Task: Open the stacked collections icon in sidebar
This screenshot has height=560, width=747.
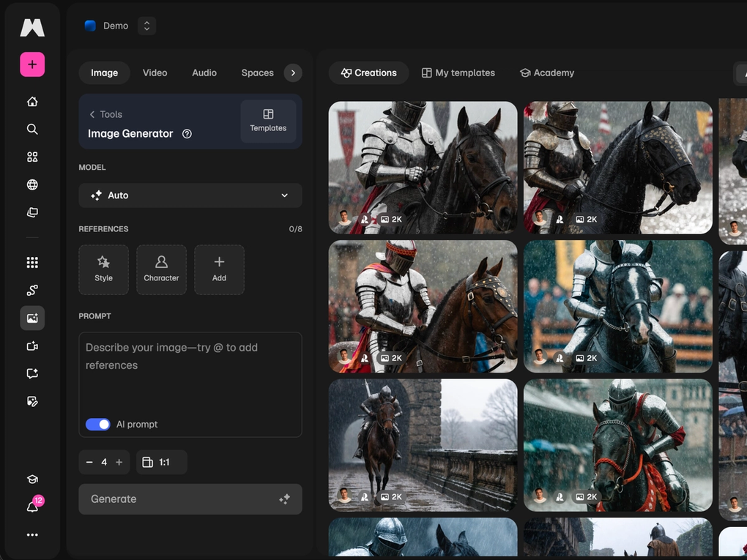Action: point(32,212)
